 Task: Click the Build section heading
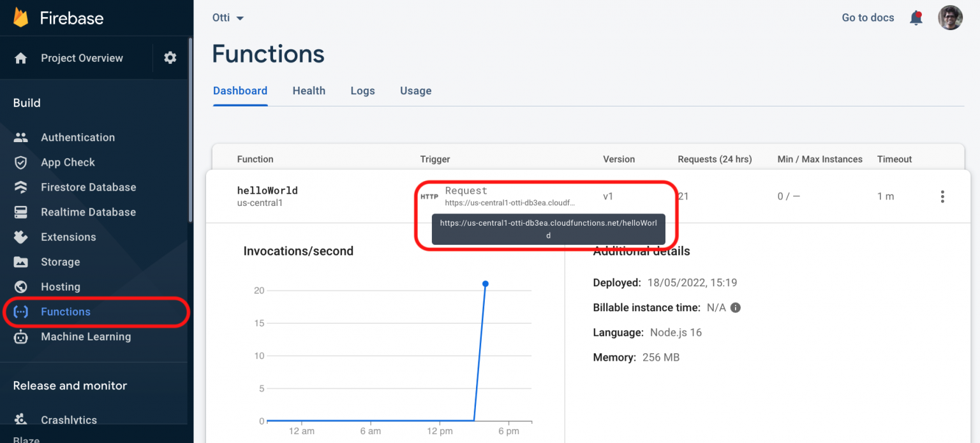(x=27, y=103)
